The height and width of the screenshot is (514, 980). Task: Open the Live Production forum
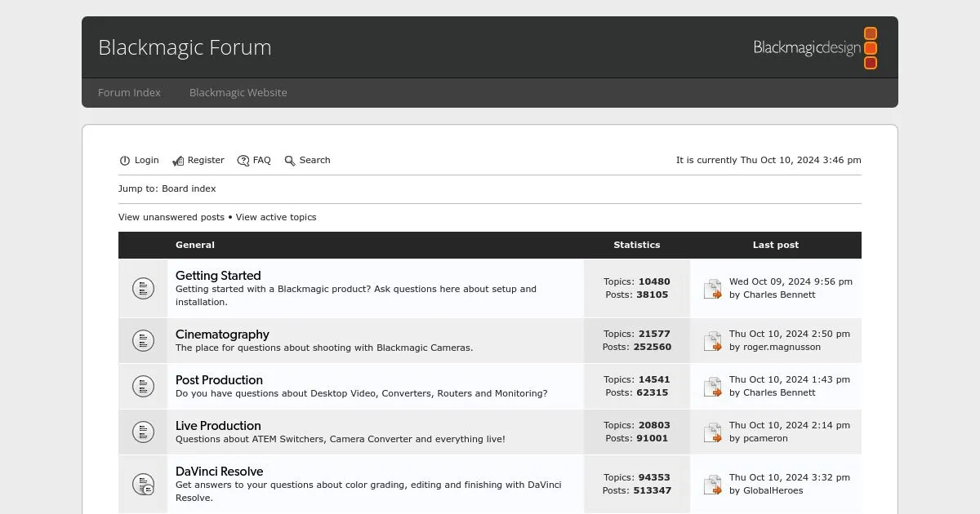pyautogui.click(x=218, y=426)
